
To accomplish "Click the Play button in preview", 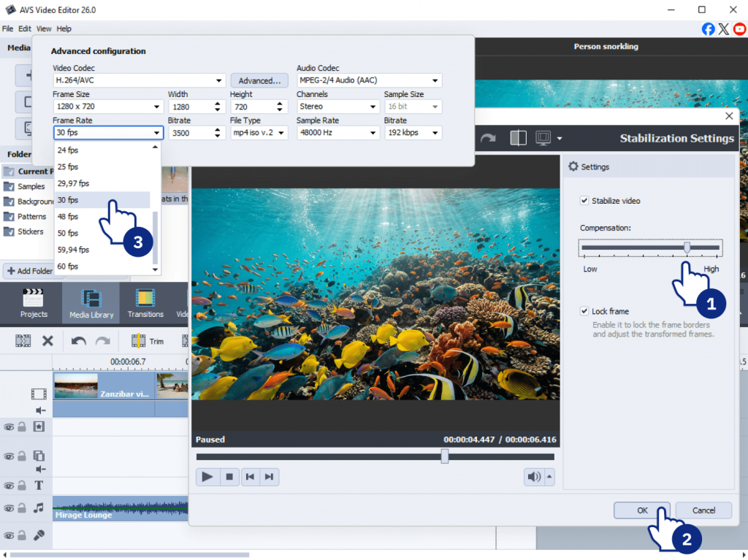I will [207, 477].
